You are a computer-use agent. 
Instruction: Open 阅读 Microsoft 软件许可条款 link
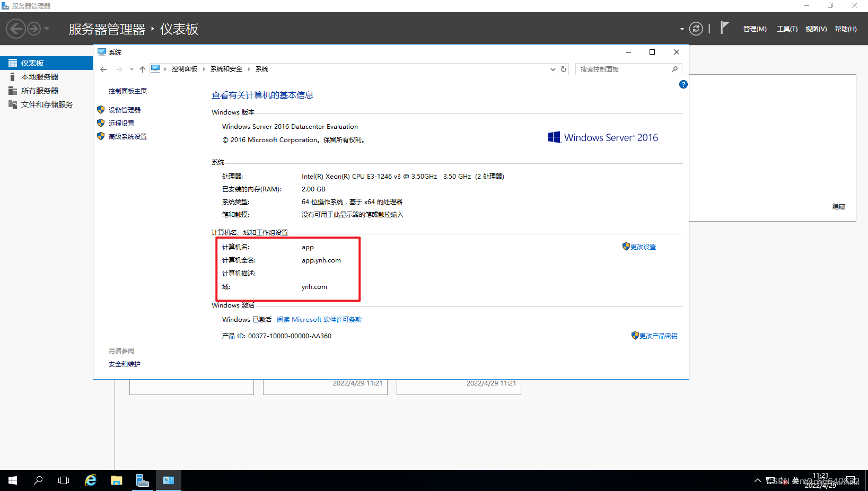coord(319,320)
